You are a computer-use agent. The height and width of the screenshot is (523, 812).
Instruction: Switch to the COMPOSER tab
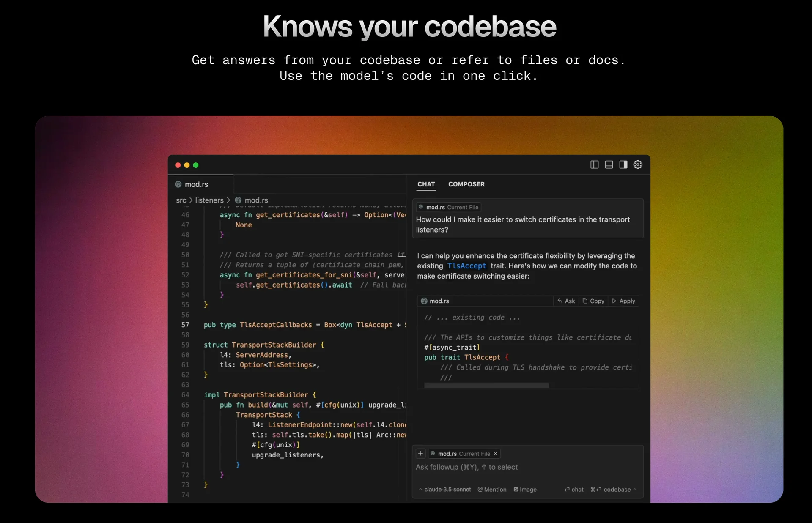pos(466,184)
